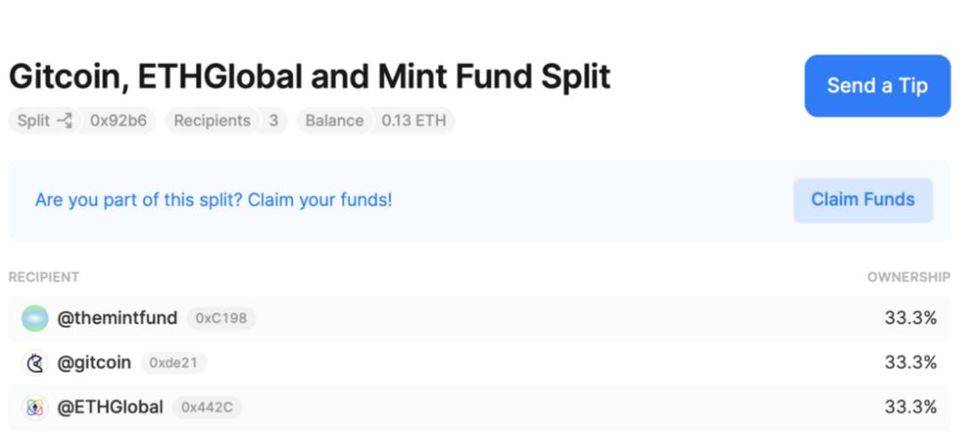Screen dimensions: 960x446
Task: Claim Funds from the split
Action: point(863,200)
